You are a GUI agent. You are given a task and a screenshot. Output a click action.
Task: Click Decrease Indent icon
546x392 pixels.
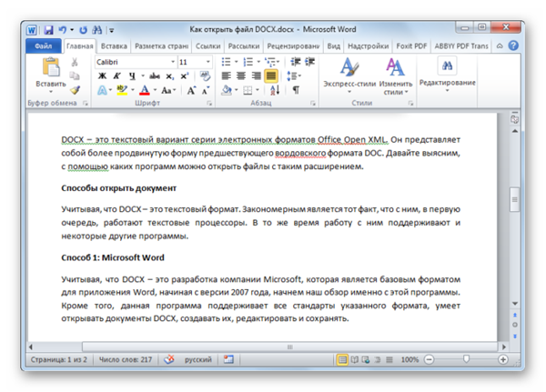(x=296, y=62)
